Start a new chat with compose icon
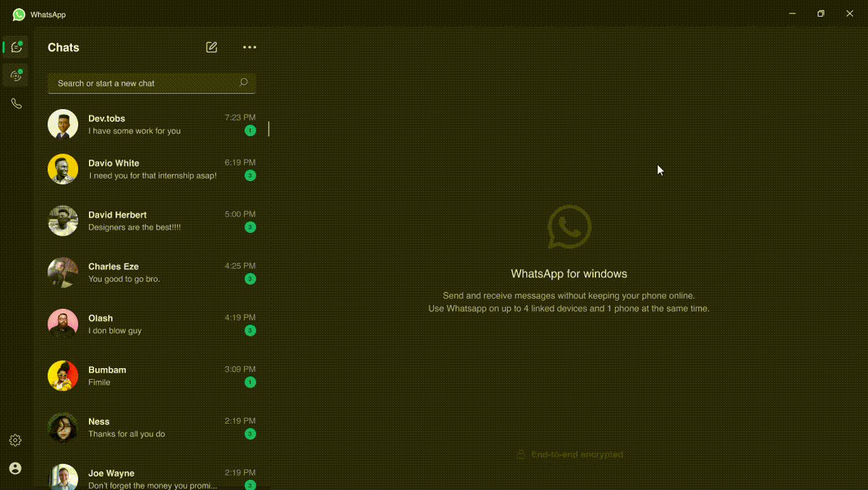868x490 pixels. point(211,47)
